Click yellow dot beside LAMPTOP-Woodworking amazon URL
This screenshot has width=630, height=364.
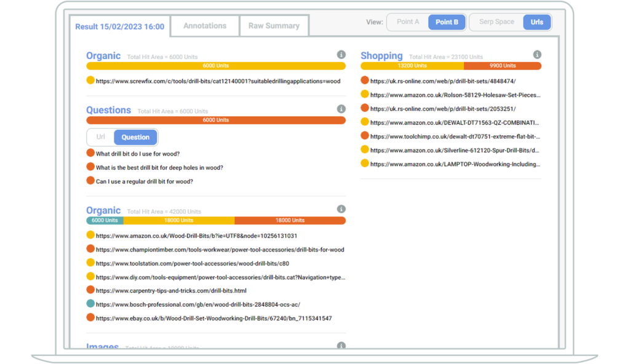click(365, 163)
